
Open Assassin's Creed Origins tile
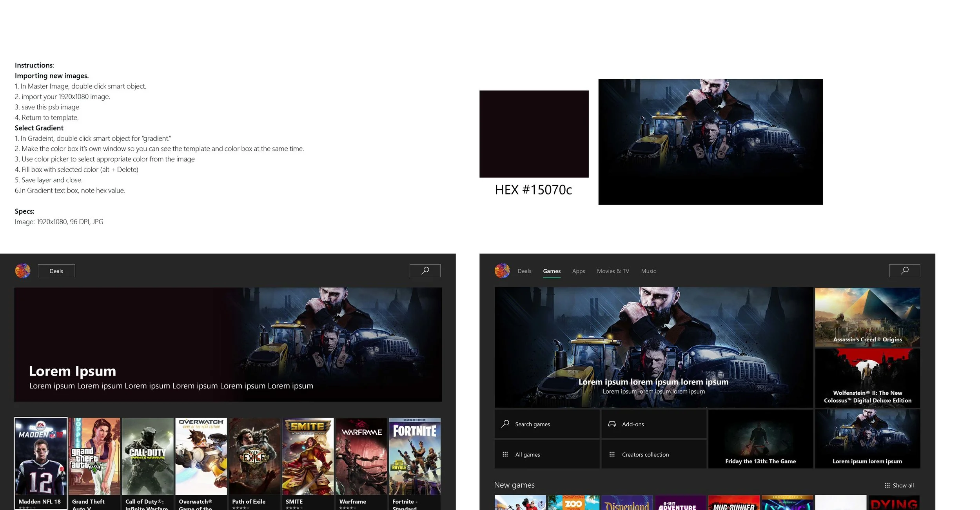pyautogui.click(x=867, y=317)
